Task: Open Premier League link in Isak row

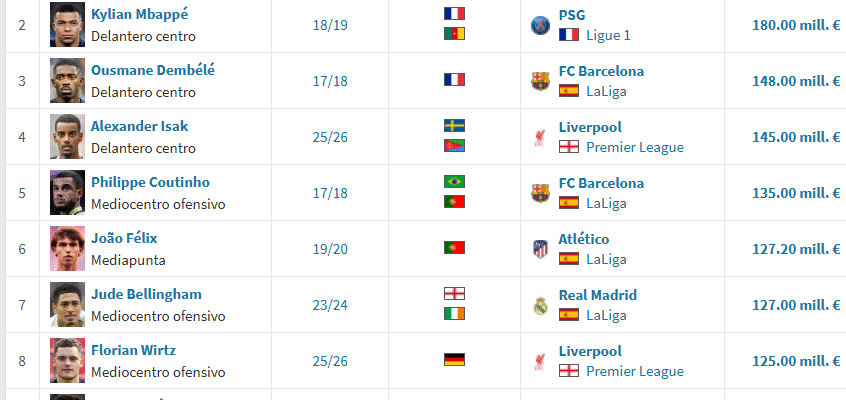Action: pos(634,147)
